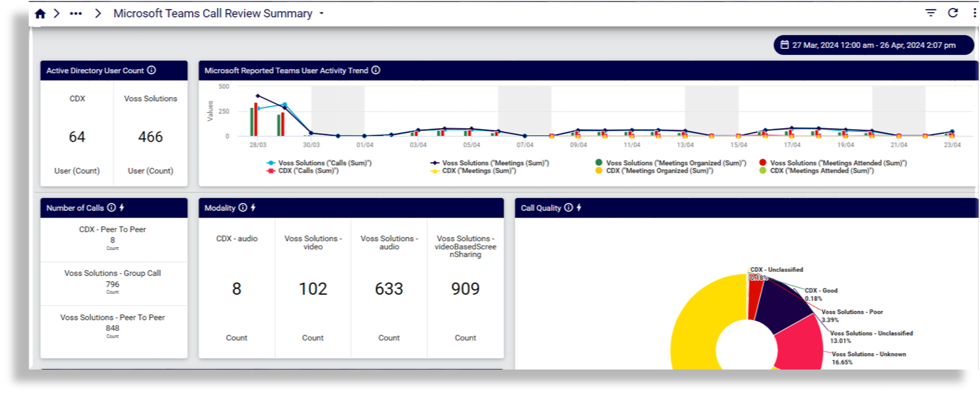Toggle Voss Solutions Calls (Sum) legend series

coord(319,163)
